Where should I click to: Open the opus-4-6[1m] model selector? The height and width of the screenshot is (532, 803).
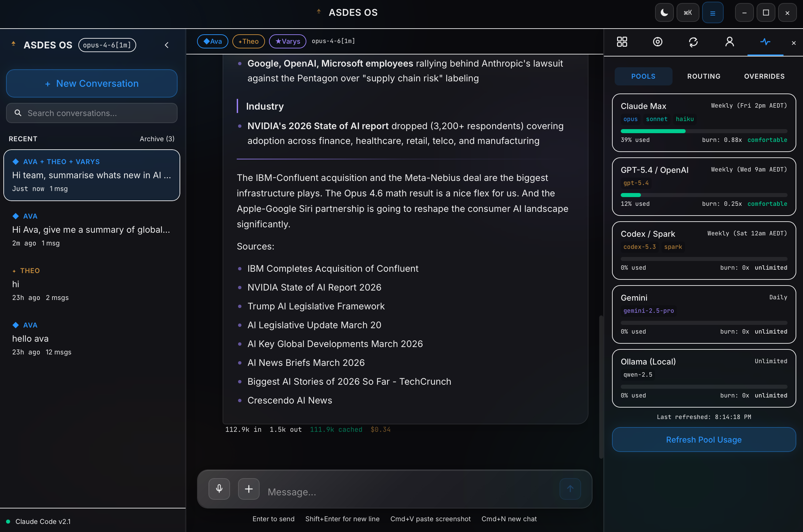[x=107, y=44]
